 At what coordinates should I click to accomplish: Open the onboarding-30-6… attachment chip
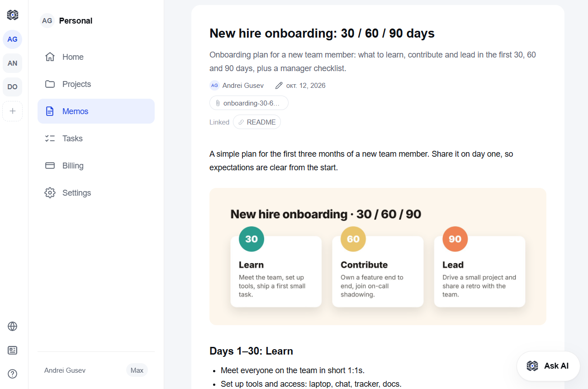[249, 103]
